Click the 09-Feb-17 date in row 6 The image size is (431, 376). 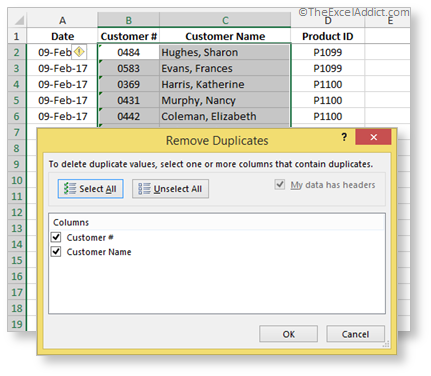[62, 116]
